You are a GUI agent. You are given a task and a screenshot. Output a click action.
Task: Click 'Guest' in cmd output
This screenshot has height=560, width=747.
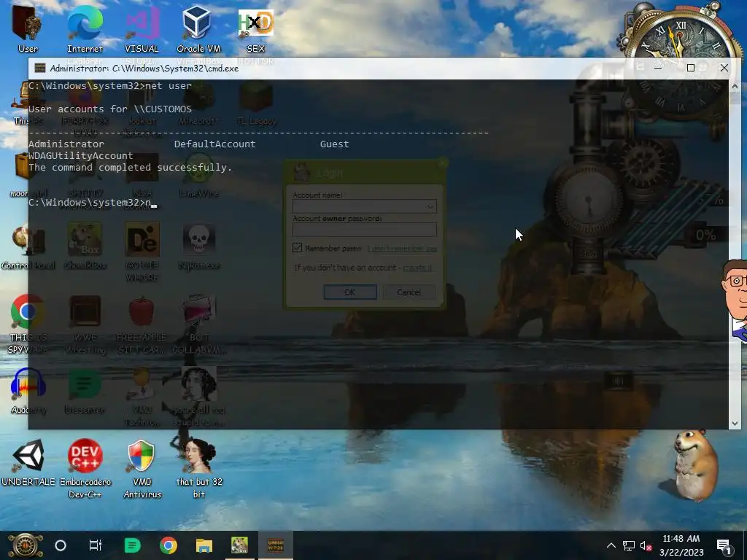(334, 144)
